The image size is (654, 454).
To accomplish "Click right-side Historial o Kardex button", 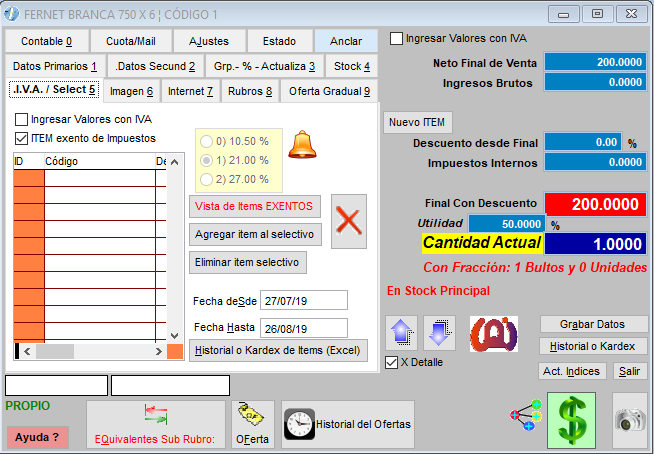I will [x=593, y=346].
